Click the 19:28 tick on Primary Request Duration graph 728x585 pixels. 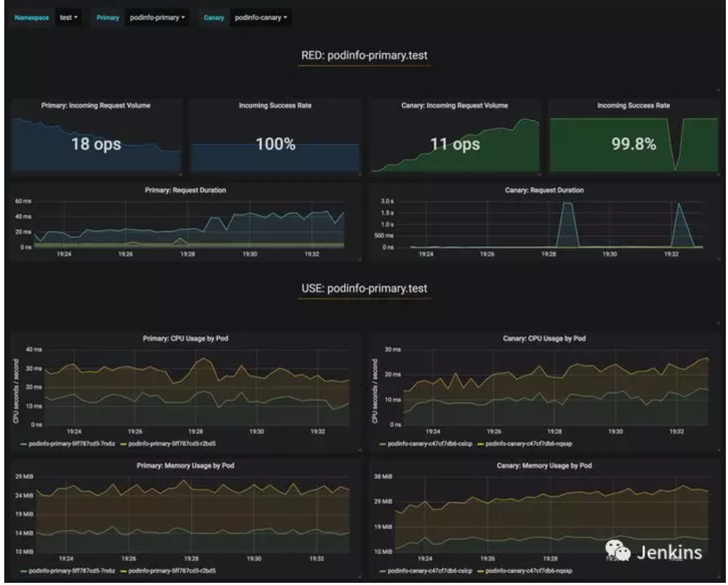click(188, 254)
